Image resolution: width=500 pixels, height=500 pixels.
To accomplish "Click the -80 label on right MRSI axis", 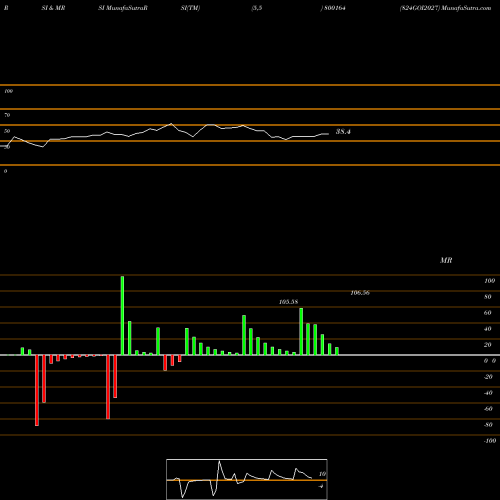I will point(488,425).
